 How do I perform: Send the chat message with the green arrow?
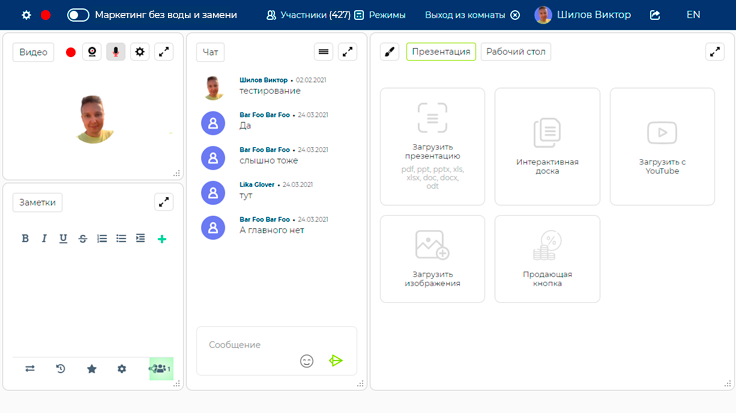(336, 360)
